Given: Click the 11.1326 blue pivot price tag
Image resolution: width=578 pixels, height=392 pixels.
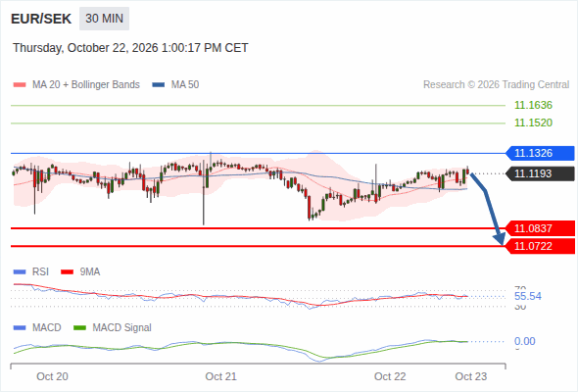Looking at the screenshot, I should pos(540,153).
